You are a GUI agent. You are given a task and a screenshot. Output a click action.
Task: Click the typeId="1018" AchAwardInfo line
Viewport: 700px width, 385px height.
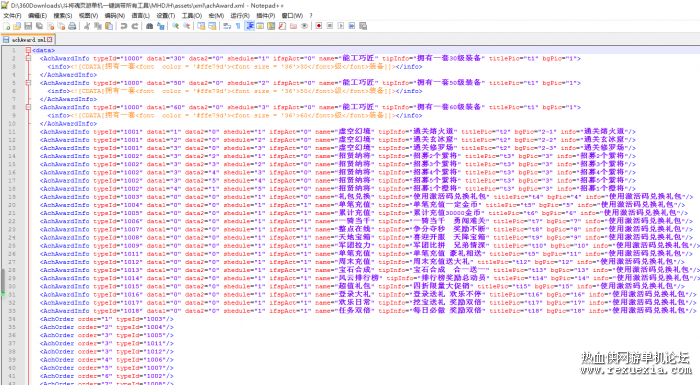click(368, 311)
